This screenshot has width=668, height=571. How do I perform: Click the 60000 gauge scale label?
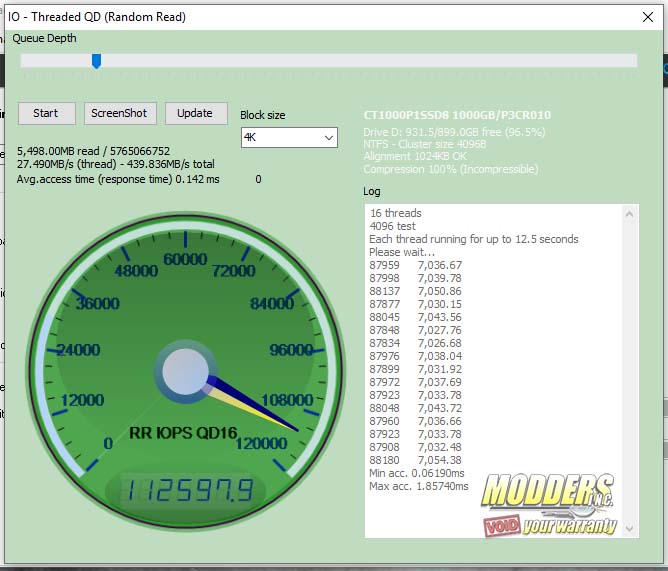[185, 259]
